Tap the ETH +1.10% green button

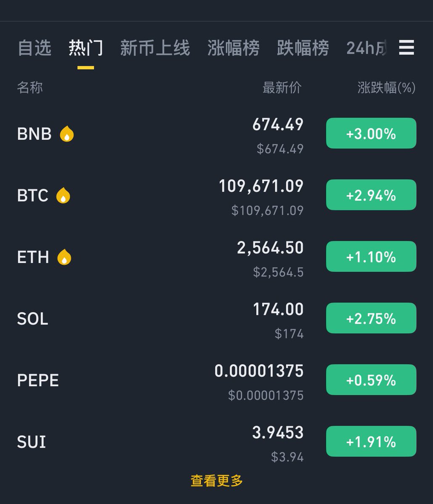(x=371, y=256)
